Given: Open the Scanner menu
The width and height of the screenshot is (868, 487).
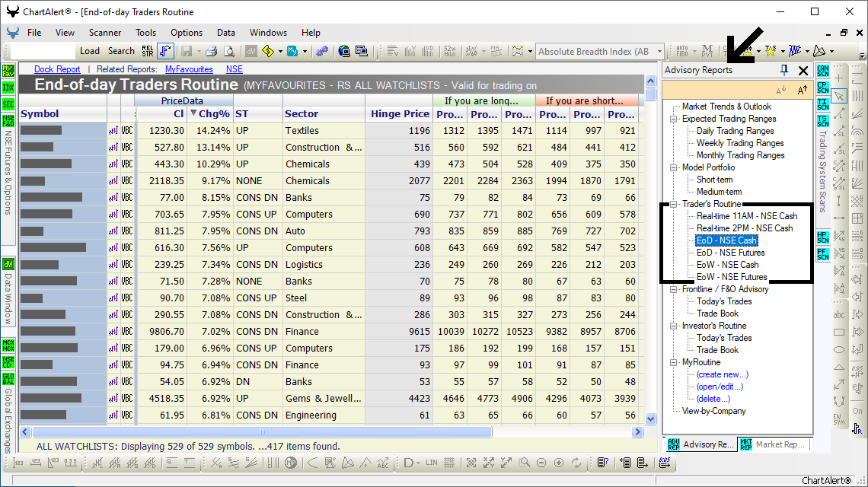Looking at the screenshot, I should (104, 33).
